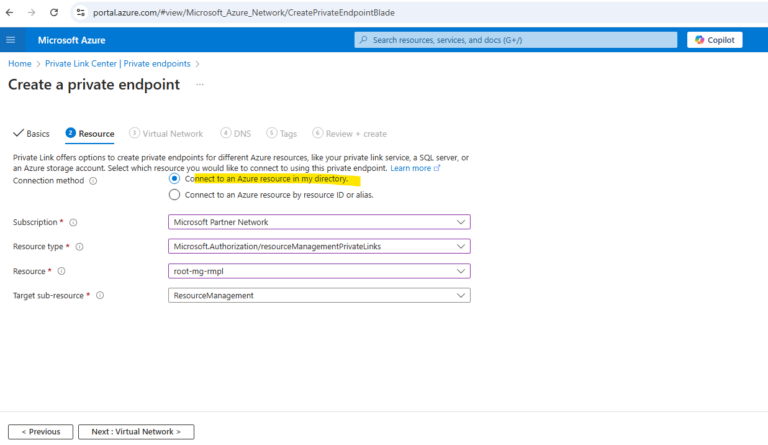The height and width of the screenshot is (445, 768).
Task: Click the Next : Virtual Network button
Action: tap(136, 432)
